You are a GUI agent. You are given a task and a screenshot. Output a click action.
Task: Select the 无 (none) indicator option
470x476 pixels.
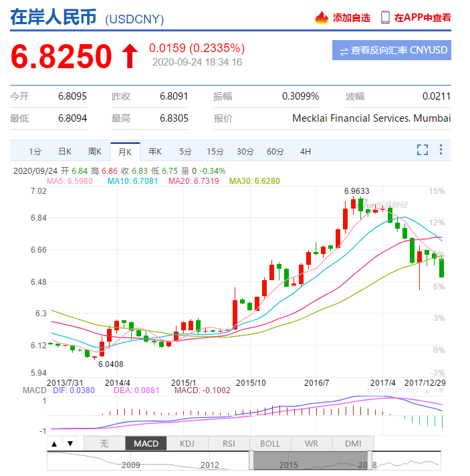pyautogui.click(x=104, y=443)
